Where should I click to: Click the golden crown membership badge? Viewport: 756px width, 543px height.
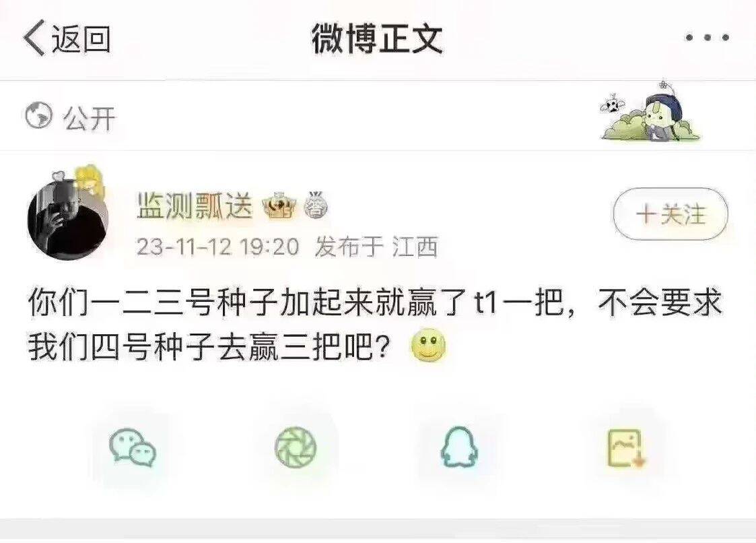(279, 205)
